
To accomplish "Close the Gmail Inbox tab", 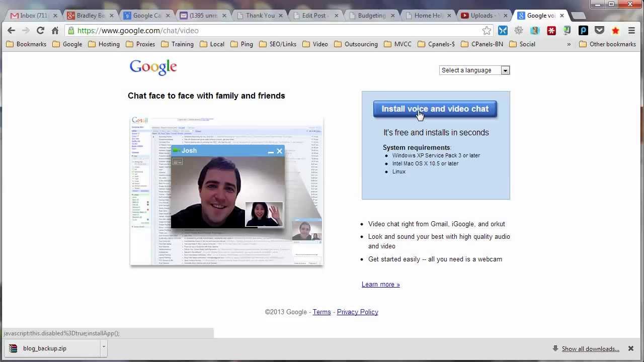I will [55, 16].
